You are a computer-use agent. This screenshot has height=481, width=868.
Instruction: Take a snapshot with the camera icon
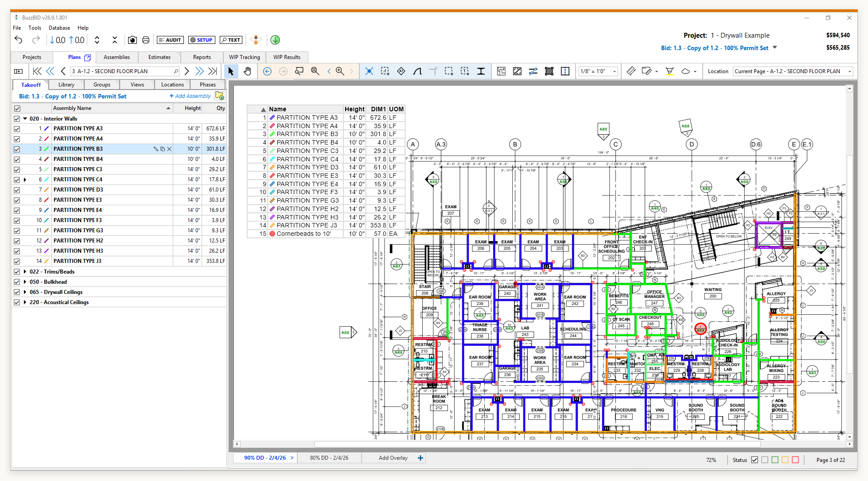pos(132,40)
